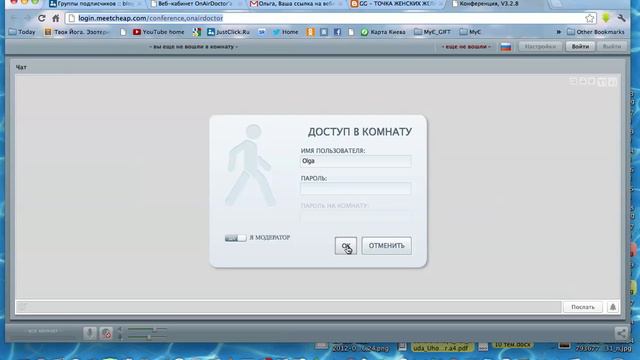
Task: Click the camera disabled icon in bottom bar
Action: point(106,333)
